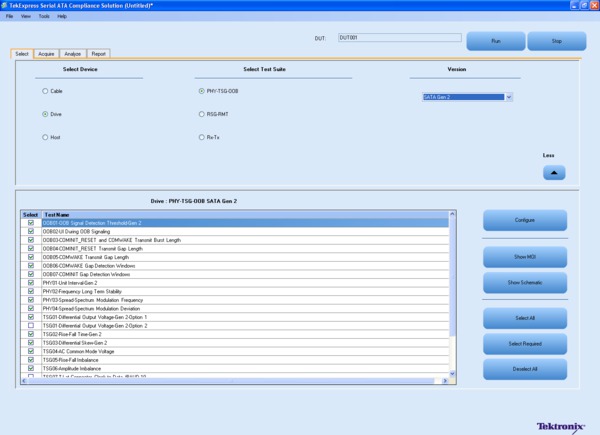The width and height of the screenshot is (600, 435).
Task: Toggle TSG02-Rise-Fall Time-Gen 2 checkbox
Action: click(31, 334)
